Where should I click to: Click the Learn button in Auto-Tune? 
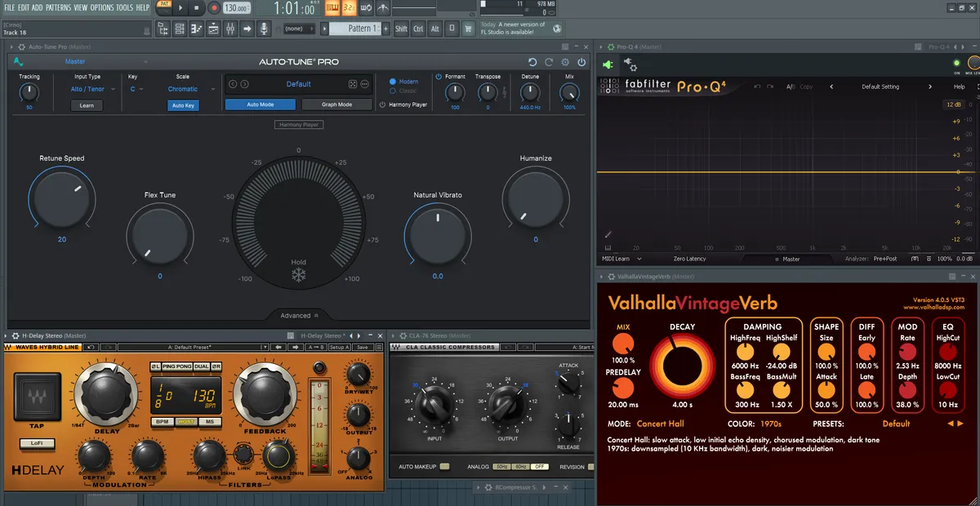coord(87,105)
